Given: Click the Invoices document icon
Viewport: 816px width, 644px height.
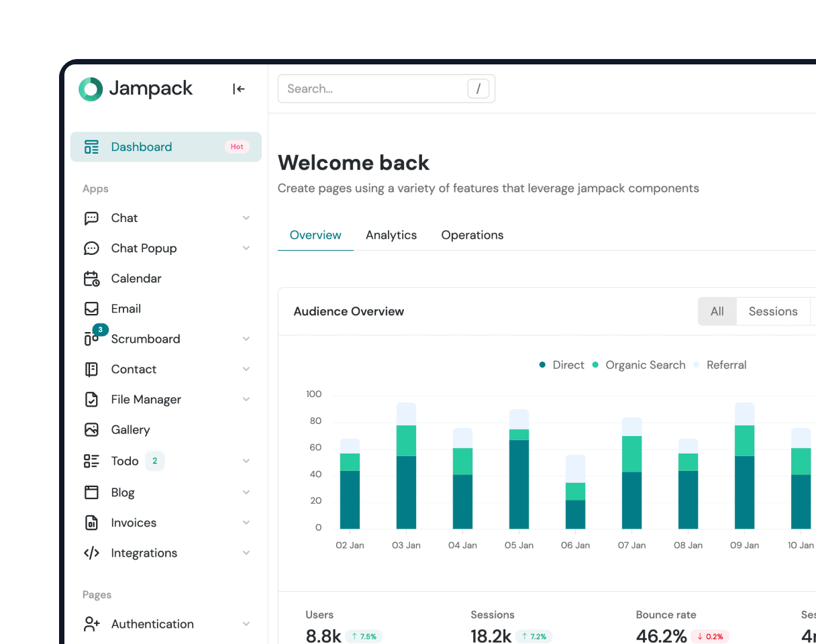Looking at the screenshot, I should pyautogui.click(x=91, y=523).
